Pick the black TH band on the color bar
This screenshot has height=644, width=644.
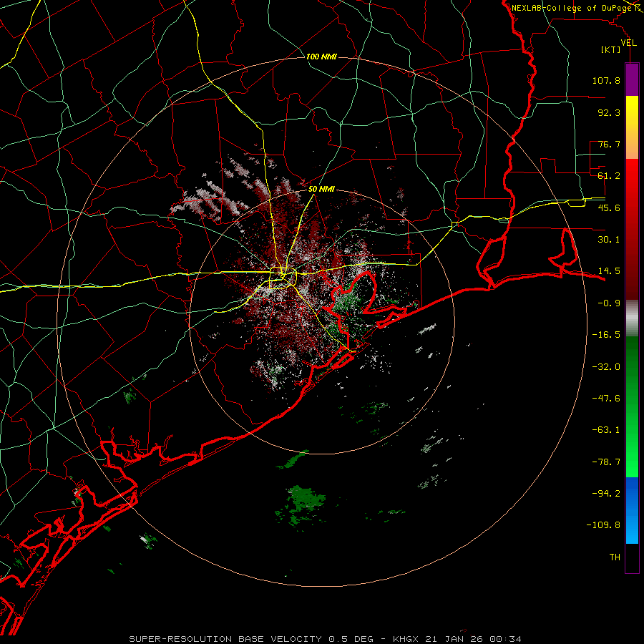pos(632,557)
